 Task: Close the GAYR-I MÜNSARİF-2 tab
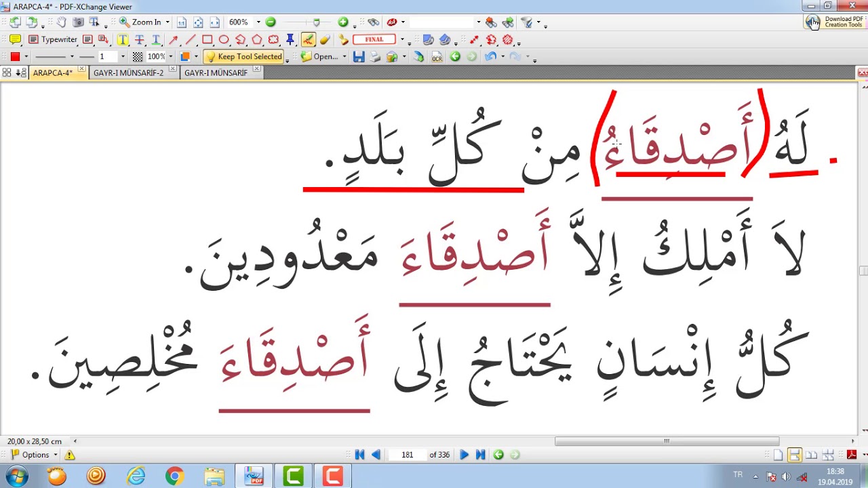point(173,70)
